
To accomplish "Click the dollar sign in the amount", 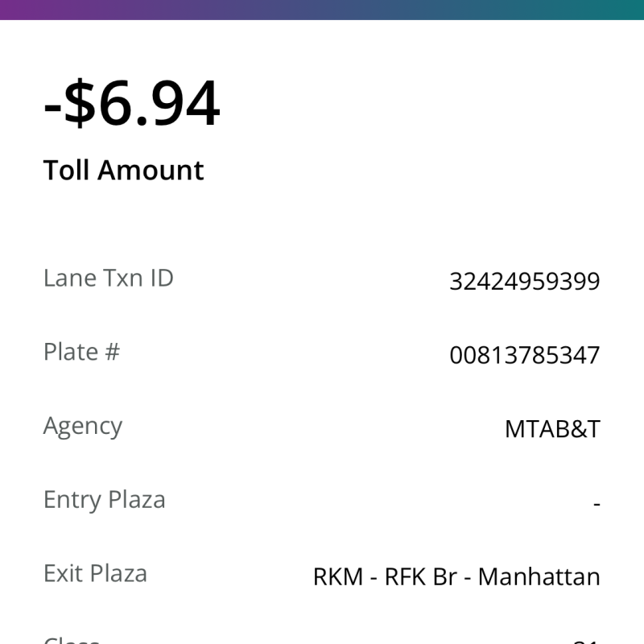I will 79,105.
